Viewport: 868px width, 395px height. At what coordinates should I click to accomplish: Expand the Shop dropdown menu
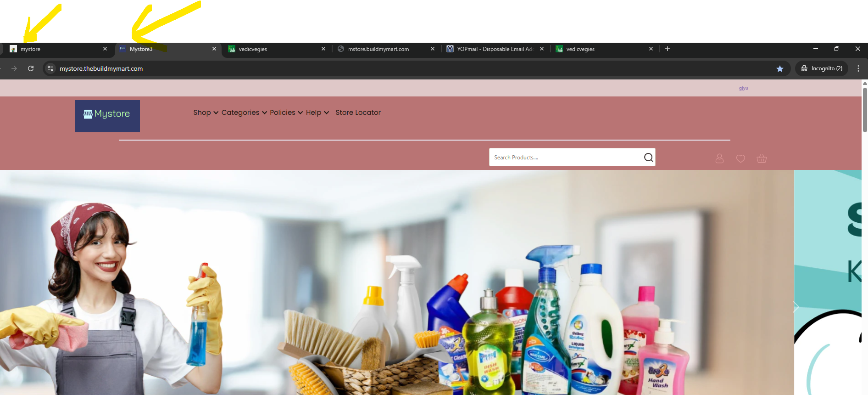click(x=206, y=113)
